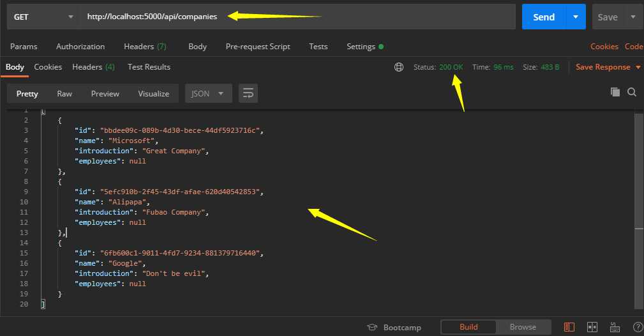
Task: Click the help question mark icon
Action: [x=638, y=327]
